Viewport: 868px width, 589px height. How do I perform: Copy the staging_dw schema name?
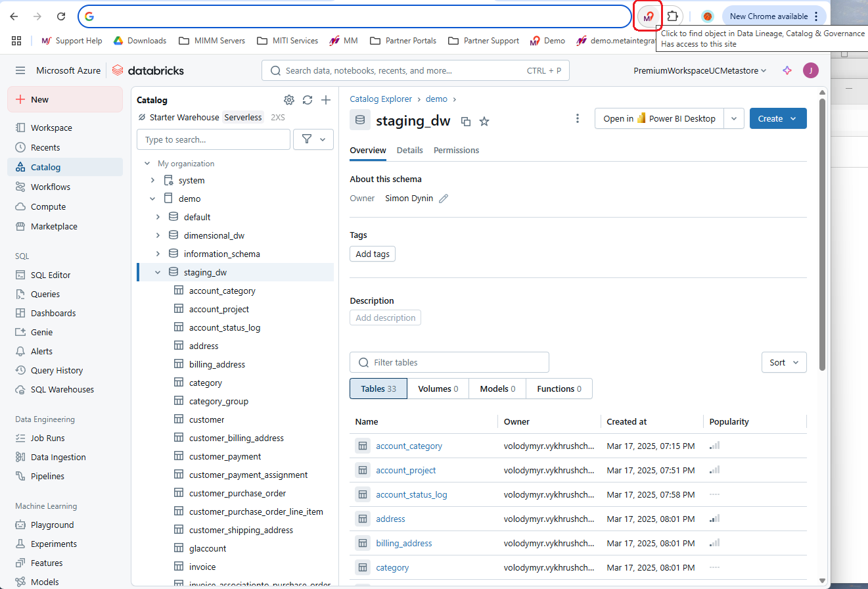(x=466, y=121)
